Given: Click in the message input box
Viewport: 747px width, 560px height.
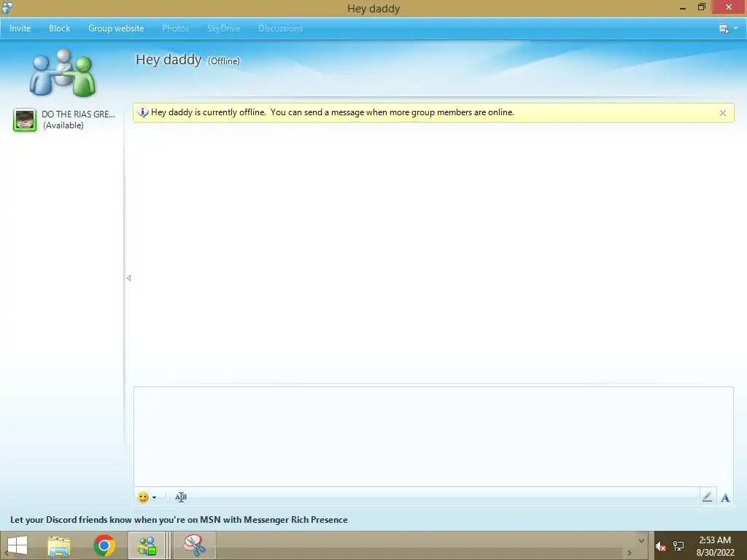Looking at the screenshot, I should coord(433,437).
